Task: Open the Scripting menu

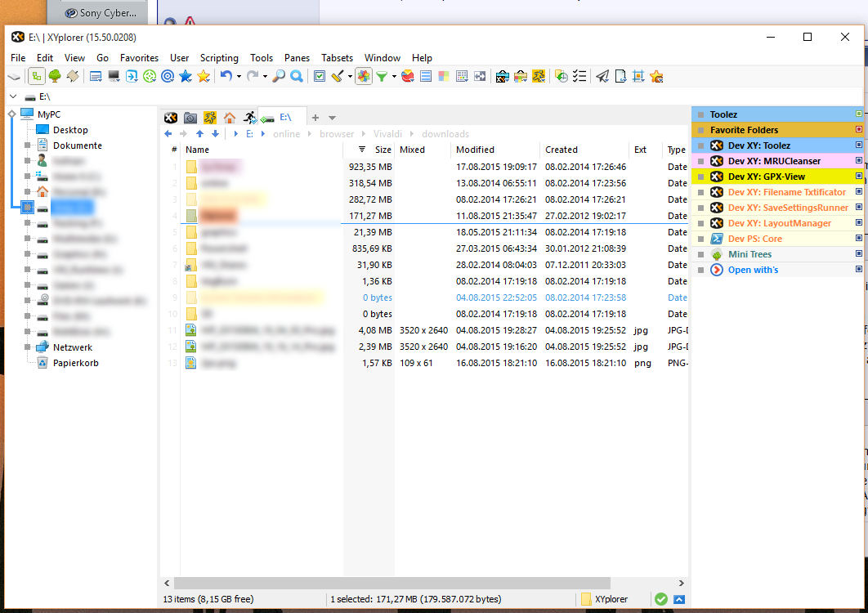Action: 219,58
